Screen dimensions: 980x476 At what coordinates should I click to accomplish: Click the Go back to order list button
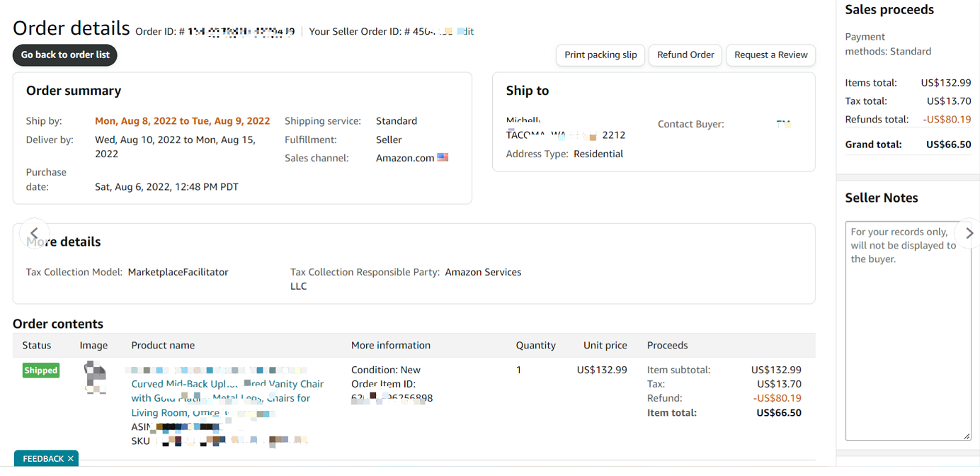[x=64, y=55]
